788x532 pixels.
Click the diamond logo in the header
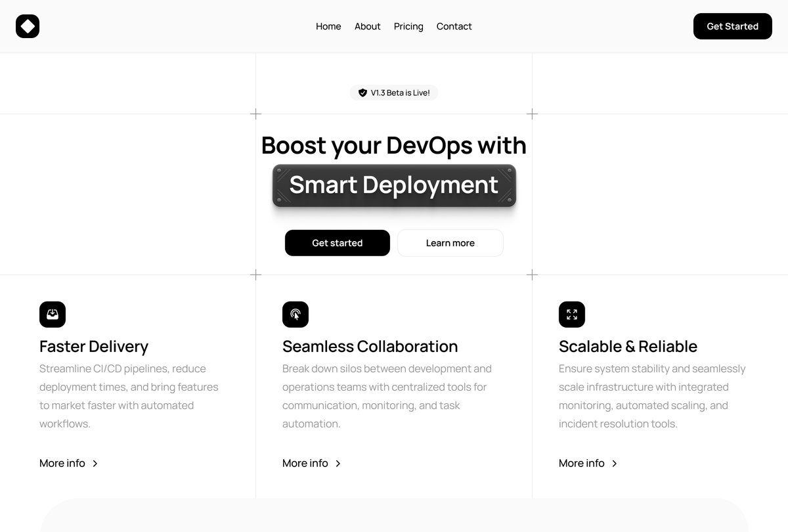28,26
